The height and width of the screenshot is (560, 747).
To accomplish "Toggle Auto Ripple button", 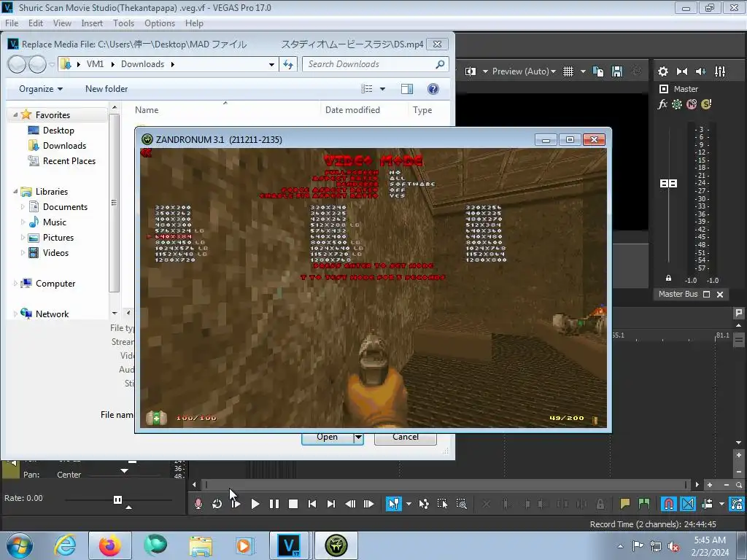I will [x=708, y=504].
